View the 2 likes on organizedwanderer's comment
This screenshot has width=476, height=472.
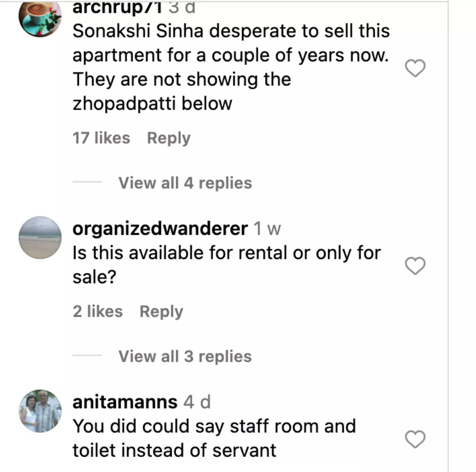pos(98,311)
